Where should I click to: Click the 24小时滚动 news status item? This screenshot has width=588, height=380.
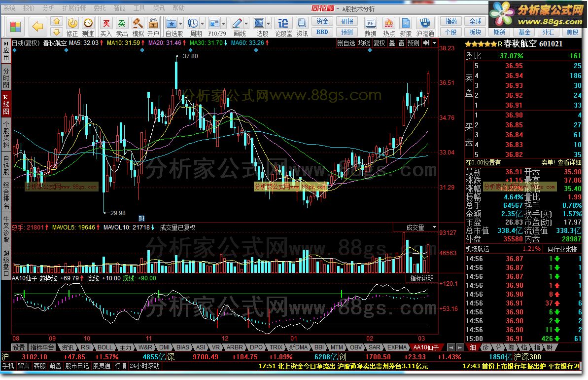pyautogui.click(x=145, y=366)
